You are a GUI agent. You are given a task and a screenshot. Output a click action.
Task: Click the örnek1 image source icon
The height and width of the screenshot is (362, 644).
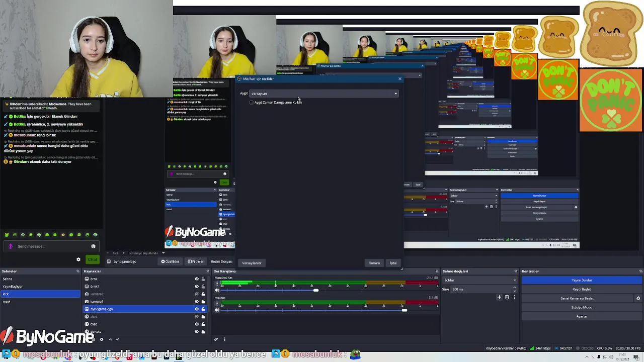(x=87, y=286)
